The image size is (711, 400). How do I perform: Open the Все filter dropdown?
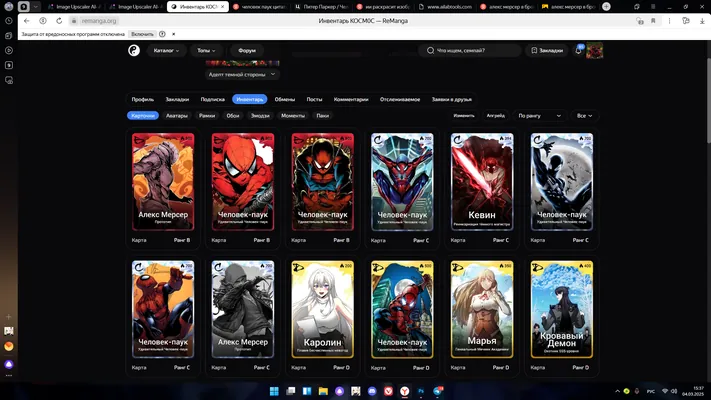point(584,116)
